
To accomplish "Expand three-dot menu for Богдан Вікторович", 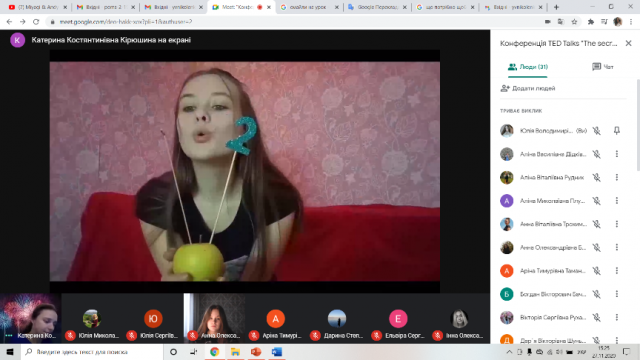I will [617, 294].
